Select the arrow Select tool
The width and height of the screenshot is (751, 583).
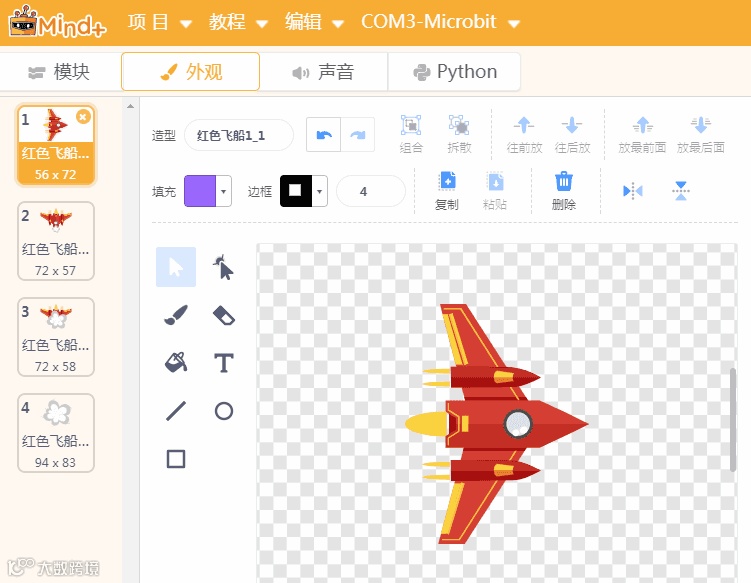point(176,267)
